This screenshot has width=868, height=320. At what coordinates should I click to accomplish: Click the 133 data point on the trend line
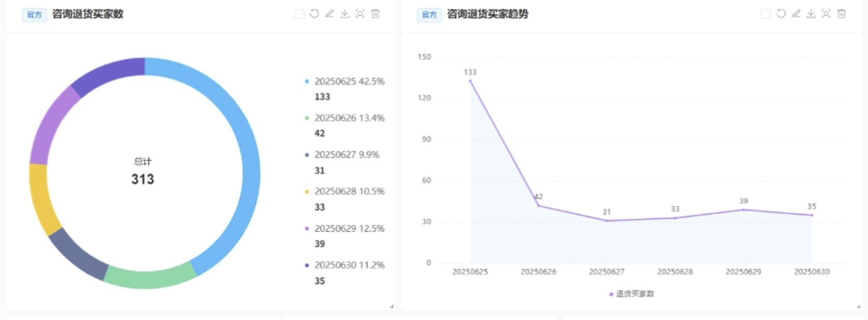[x=470, y=81]
